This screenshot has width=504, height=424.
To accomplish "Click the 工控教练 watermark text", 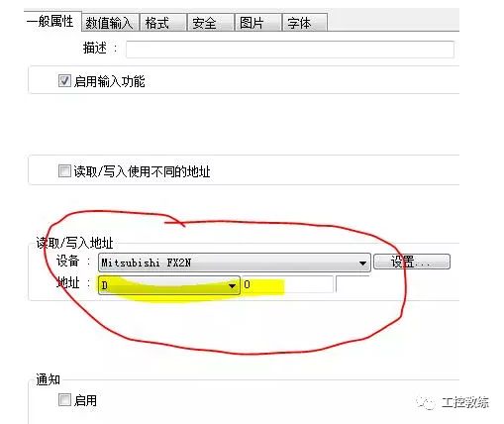I will [x=464, y=402].
